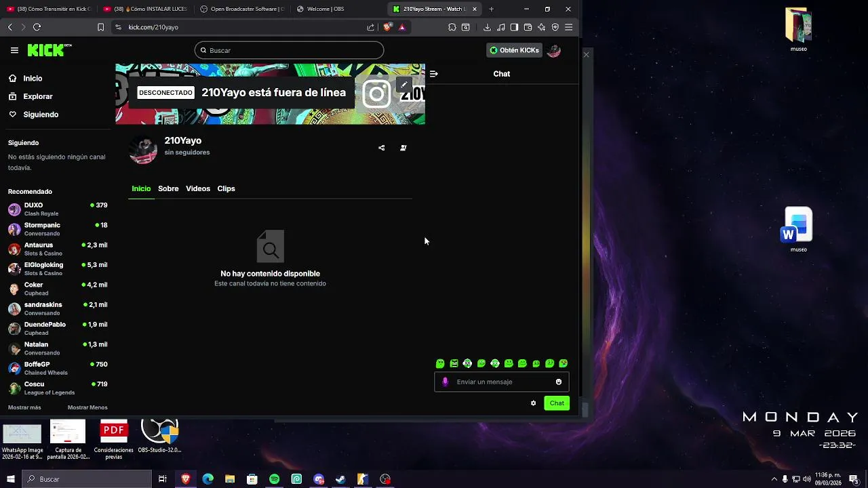The width and height of the screenshot is (868, 488).
Task: Click the Enviar un mensaje chat input
Action: [x=502, y=382]
